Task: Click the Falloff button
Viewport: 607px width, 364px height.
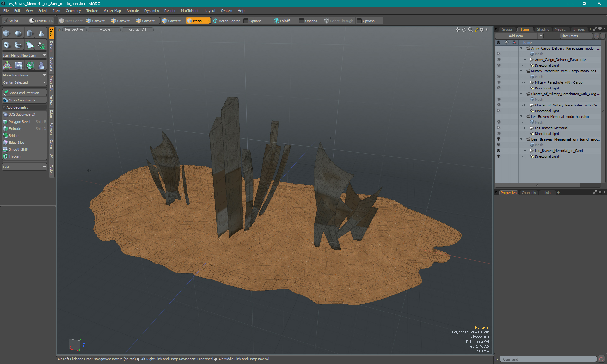Action: point(282,21)
